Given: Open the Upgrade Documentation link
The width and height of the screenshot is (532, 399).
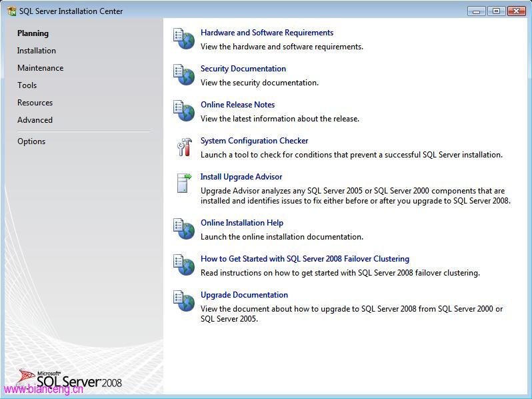Looking at the screenshot, I should coord(244,295).
